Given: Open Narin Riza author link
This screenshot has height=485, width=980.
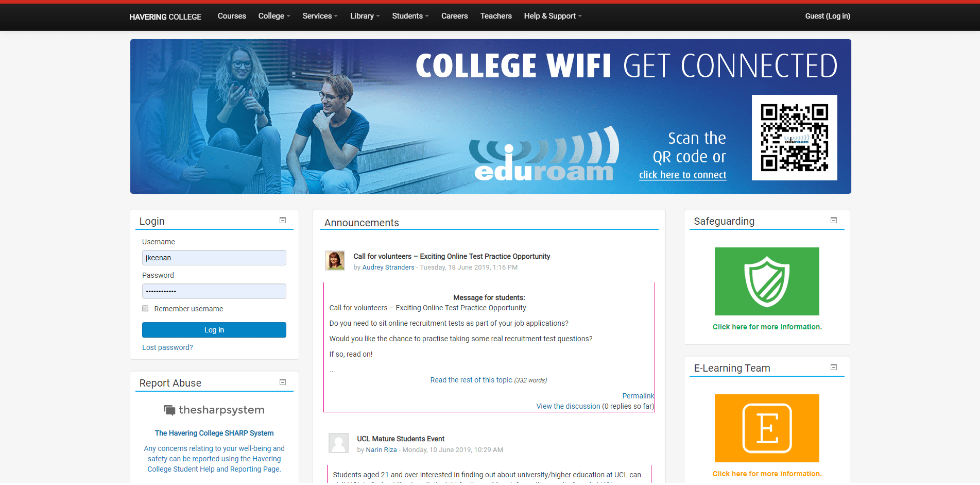Looking at the screenshot, I should pos(381,449).
